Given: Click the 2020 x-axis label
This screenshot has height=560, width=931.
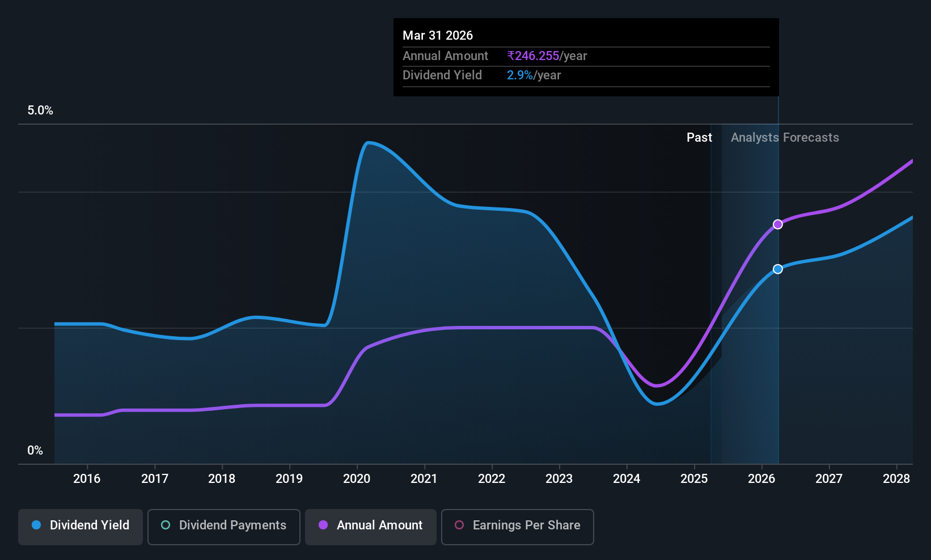Looking at the screenshot, I should 357,478.
